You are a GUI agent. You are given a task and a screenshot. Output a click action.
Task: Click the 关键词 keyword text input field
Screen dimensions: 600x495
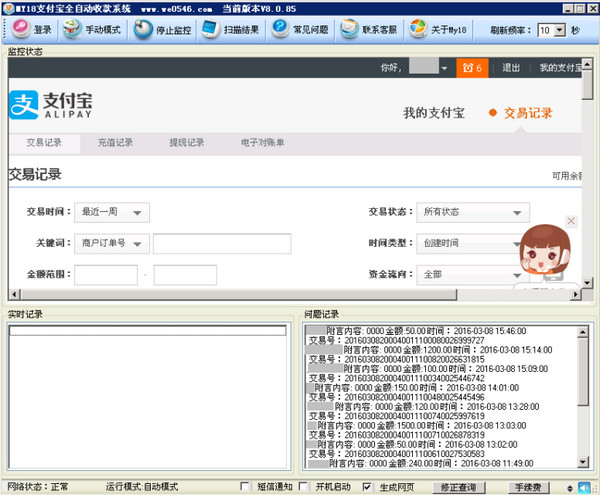point(222,244)
